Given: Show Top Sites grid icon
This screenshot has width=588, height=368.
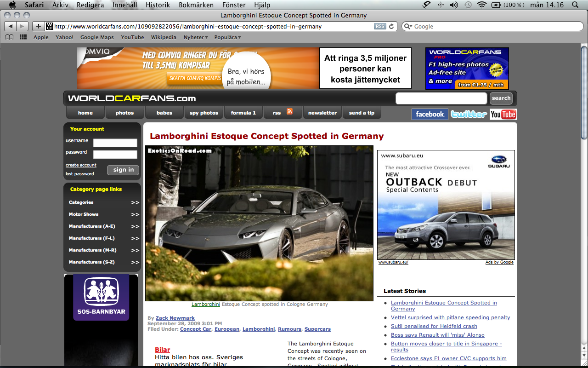Looking at the screenshot, I should [x=23, y=37].
